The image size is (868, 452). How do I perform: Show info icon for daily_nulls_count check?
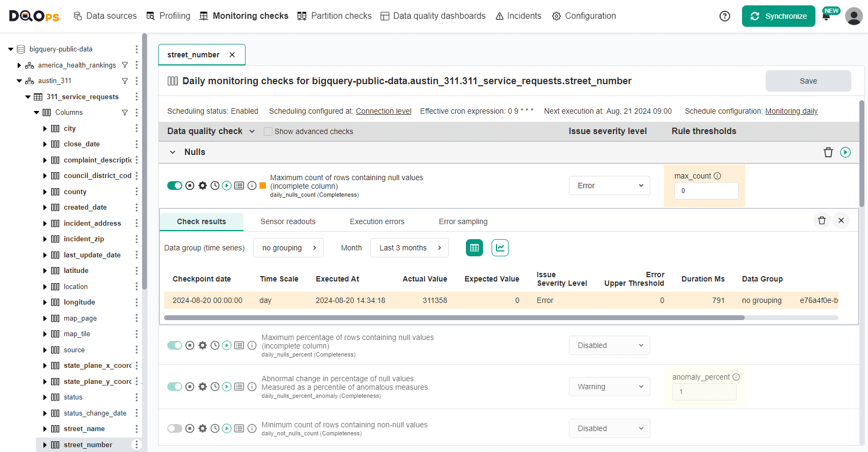point(252,186)
